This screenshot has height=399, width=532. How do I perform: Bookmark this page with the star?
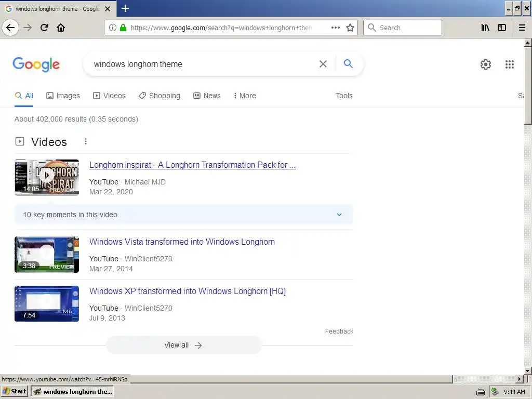[350, 28]
